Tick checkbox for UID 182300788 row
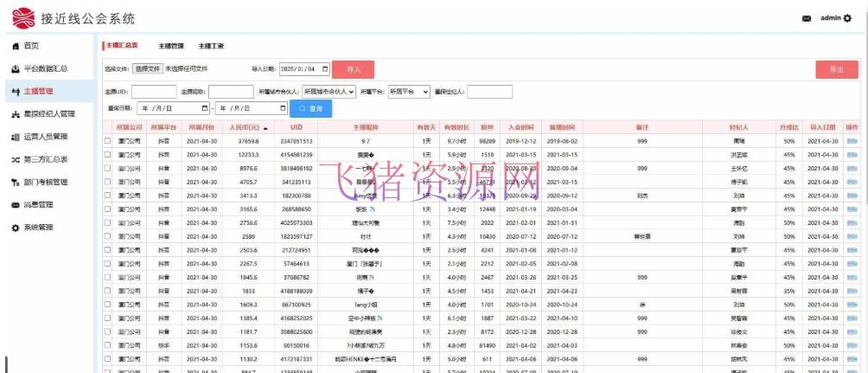 coord(107,196)
